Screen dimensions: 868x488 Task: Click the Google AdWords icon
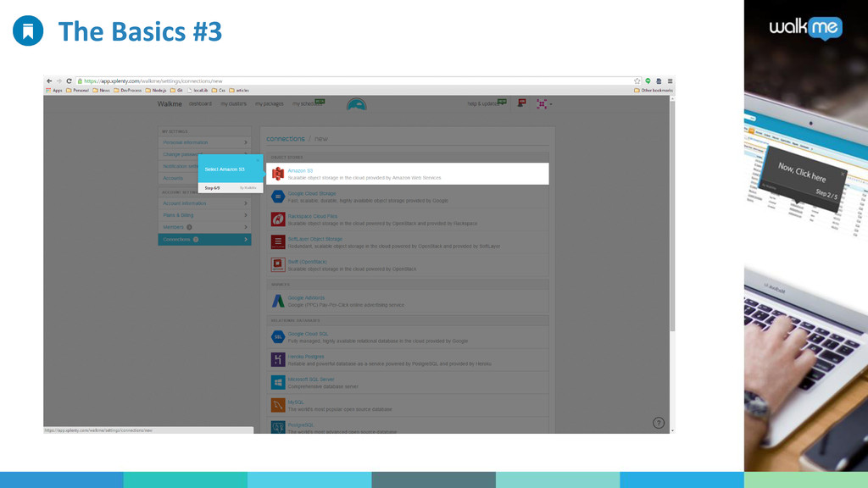[278, 301]
